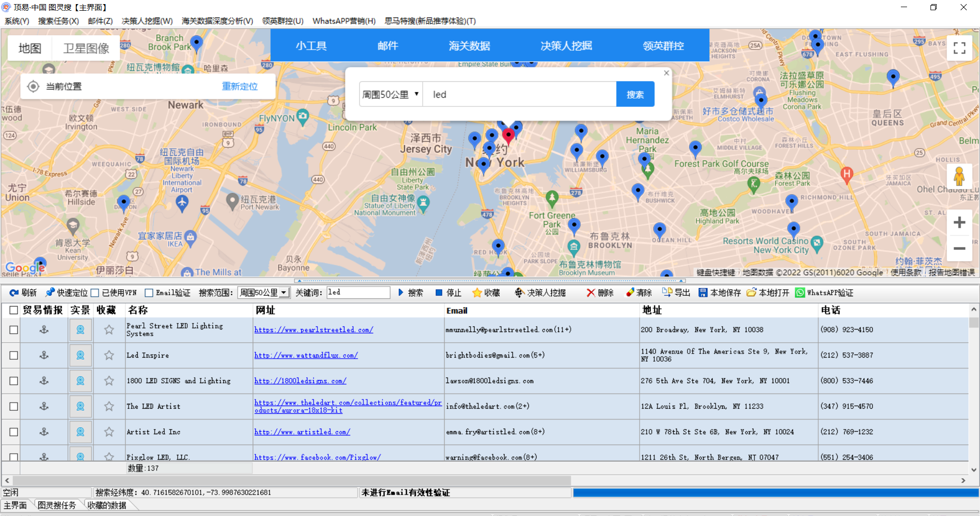Enable the 已使用VPN checkbox
This screenshot has width=980, height=516.
(94, 293)
